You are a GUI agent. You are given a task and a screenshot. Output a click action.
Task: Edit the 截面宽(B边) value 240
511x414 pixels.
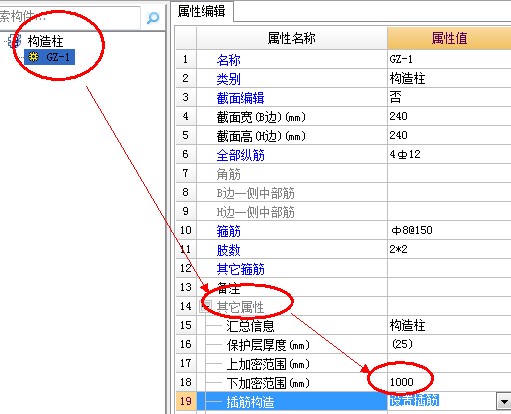click(449, 116)
